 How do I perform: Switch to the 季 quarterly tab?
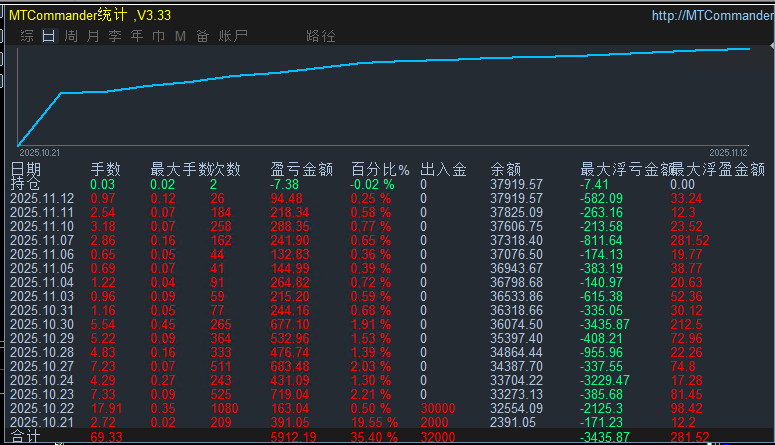point(115,36)
